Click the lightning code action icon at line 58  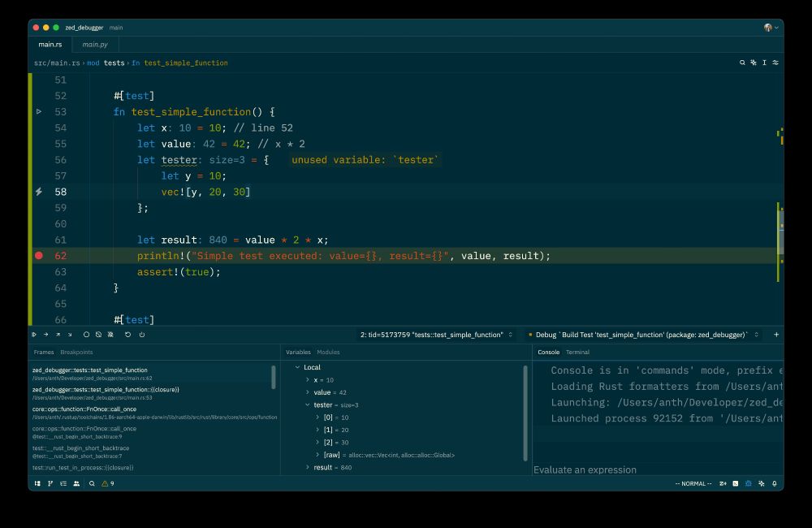[39, 192]
